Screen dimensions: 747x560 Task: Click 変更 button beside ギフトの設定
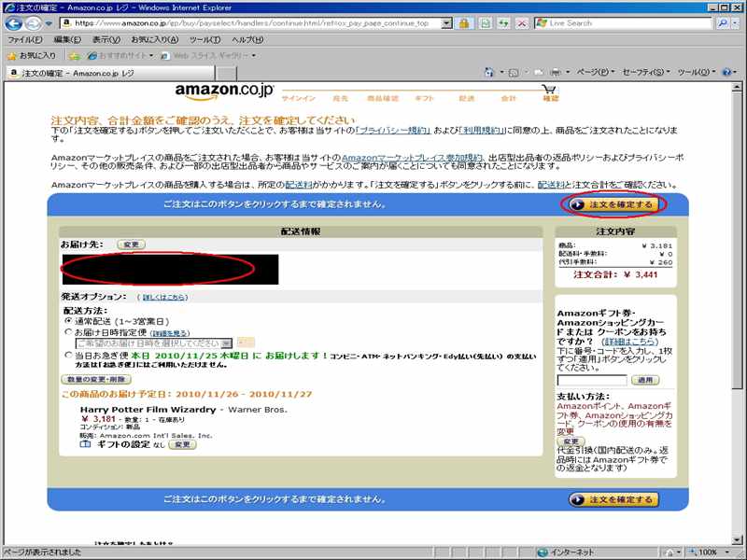pos(182,444)
